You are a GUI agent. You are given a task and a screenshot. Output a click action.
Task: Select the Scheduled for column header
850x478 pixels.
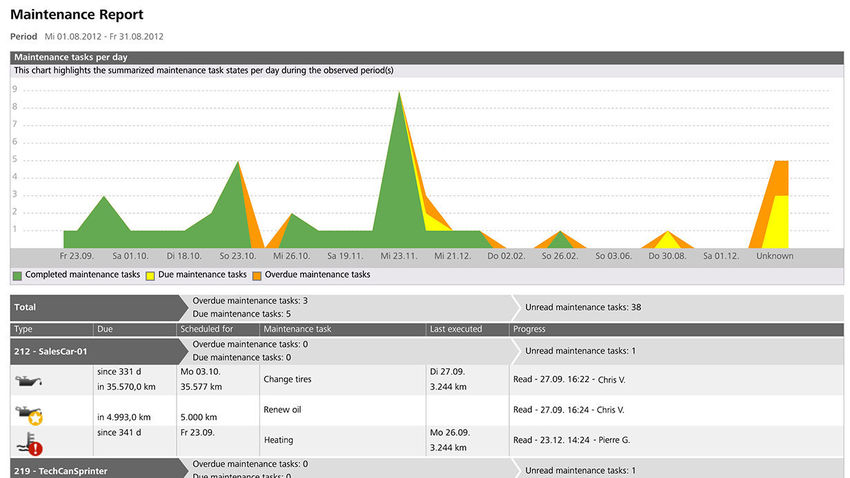click(217, 329)
